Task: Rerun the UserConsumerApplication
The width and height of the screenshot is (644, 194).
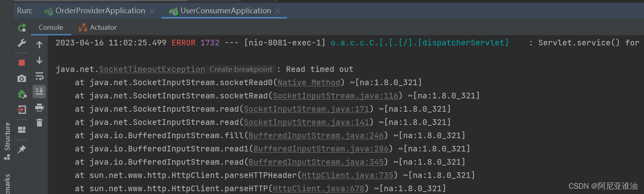Action: pyautogui.click(x=22, y=28)
